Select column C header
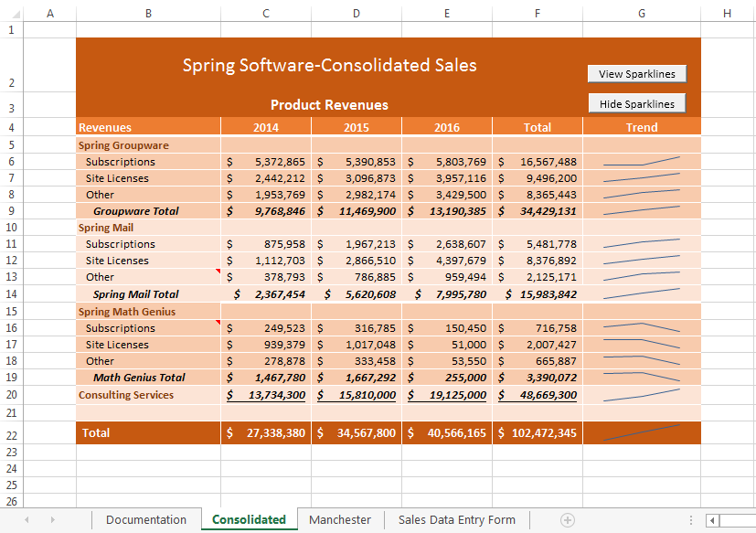 265,13
